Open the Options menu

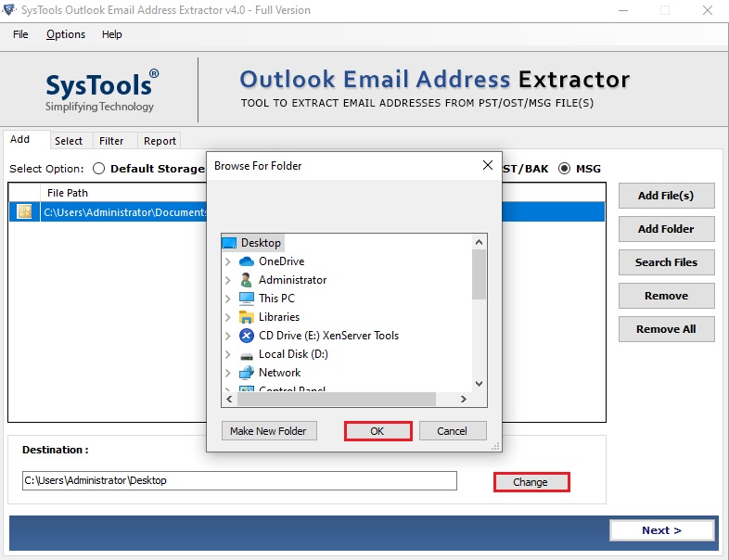click(66, 34)
